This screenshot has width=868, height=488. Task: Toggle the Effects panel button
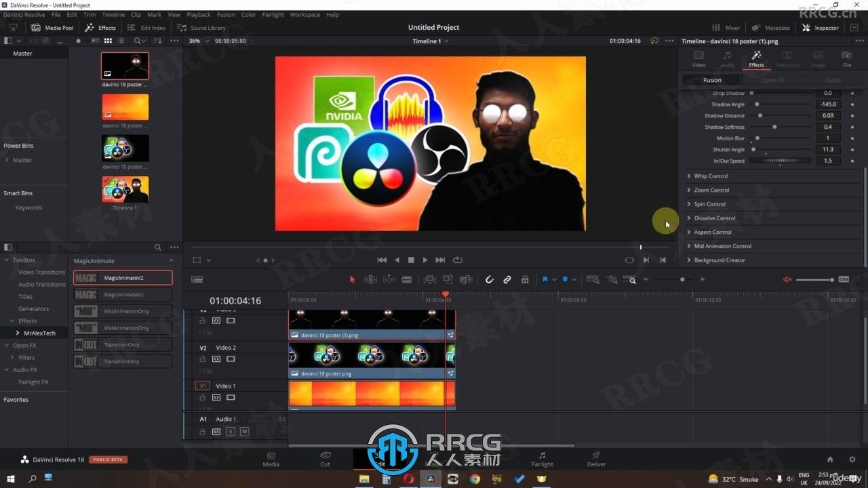click(x=100, y=28)
